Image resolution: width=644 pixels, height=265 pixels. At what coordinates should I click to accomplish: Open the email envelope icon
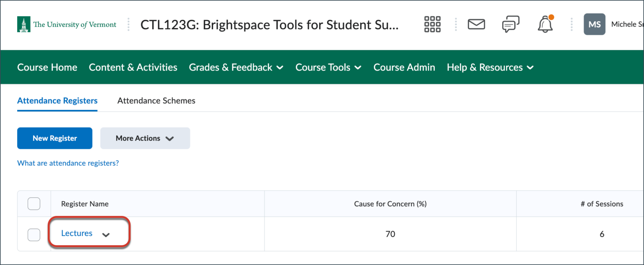click(476, 24)
